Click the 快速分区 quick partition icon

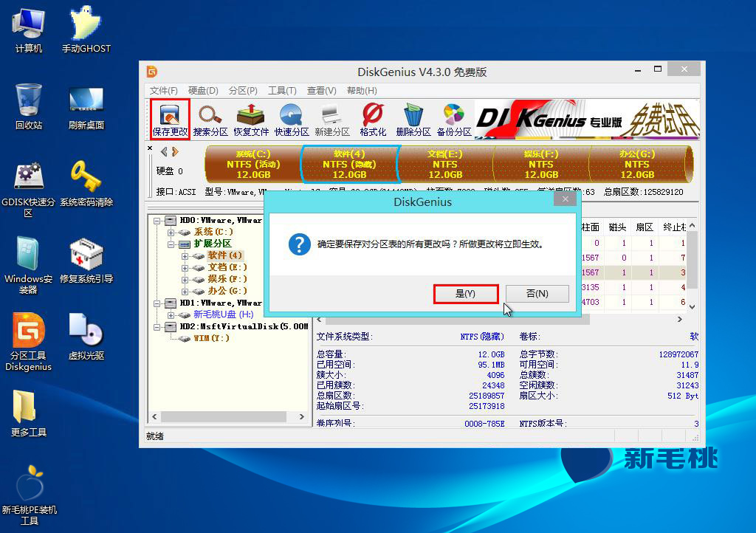coord(291,120)
